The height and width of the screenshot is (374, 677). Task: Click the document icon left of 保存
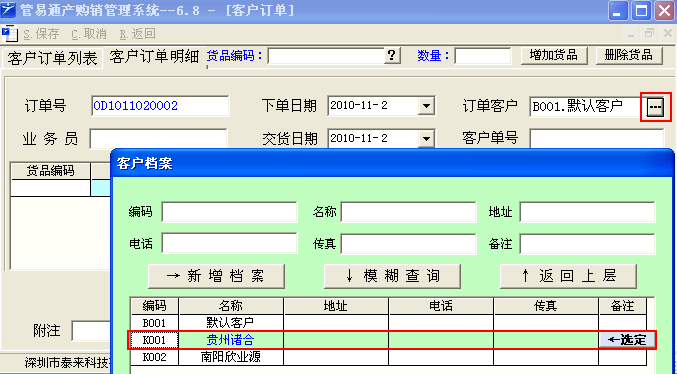point(9,34)
